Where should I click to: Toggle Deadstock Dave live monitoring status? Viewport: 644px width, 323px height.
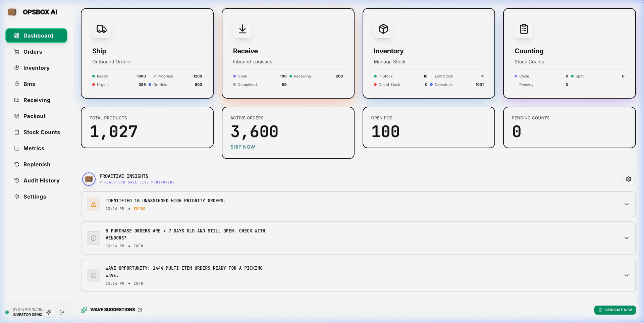click(x=101, y=182)
